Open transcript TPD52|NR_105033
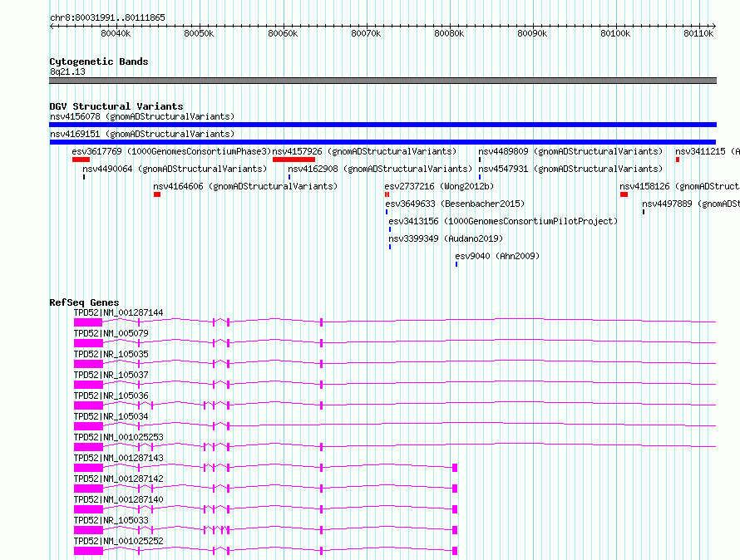 coord(111,520)
